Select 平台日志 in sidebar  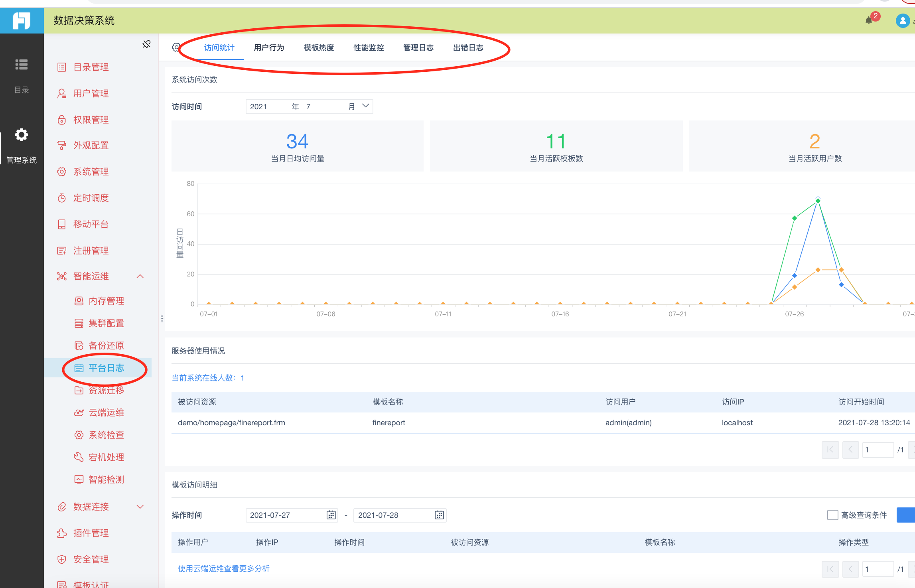(98, 368)
